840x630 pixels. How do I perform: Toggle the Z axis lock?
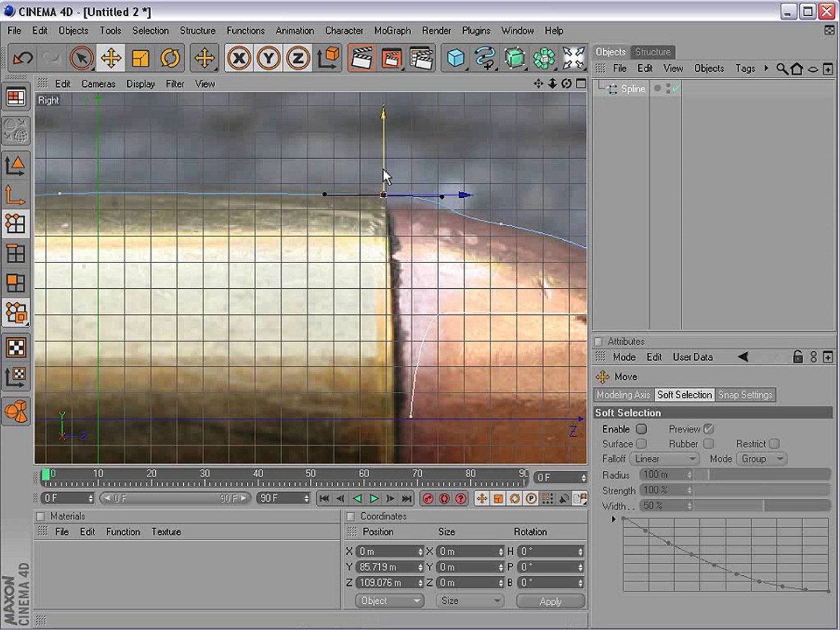[x=298, y=58]
